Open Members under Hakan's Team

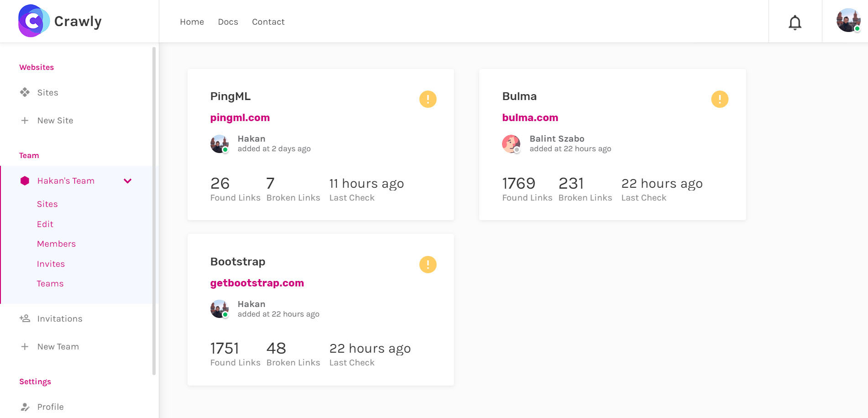[x=57, y=244]
